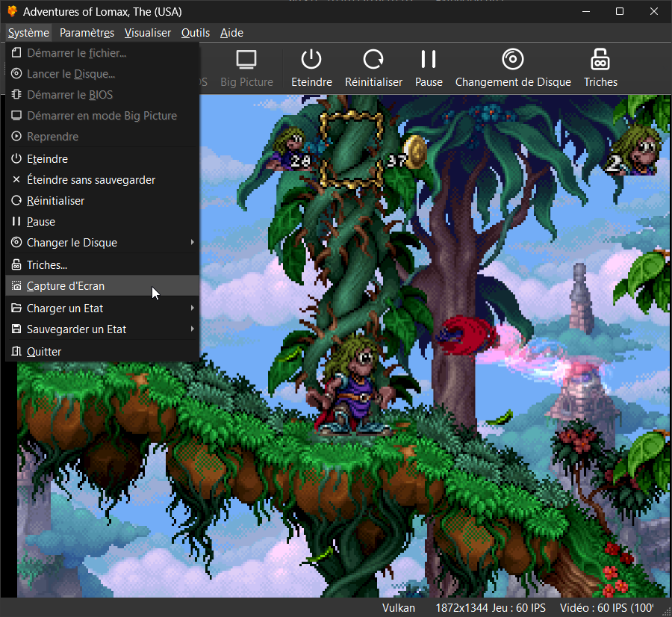672x617 pixels.
Task: Click the monitor icon beside Démarrer en mode Big Picture
Action: [16, 115]
